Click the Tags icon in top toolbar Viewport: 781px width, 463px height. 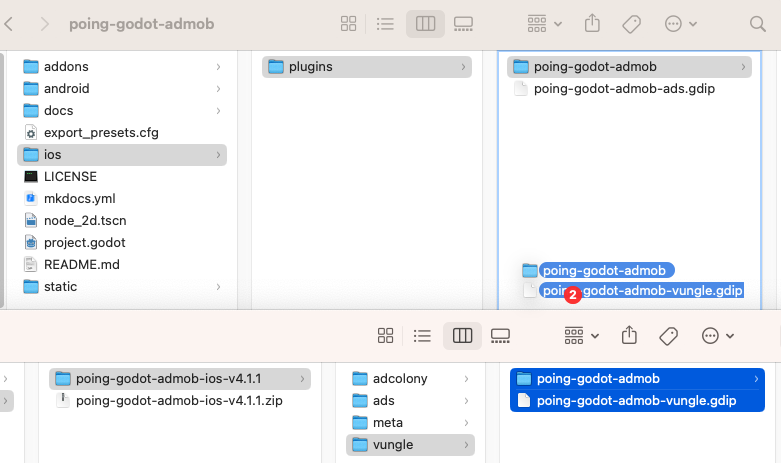coord(631,23)
